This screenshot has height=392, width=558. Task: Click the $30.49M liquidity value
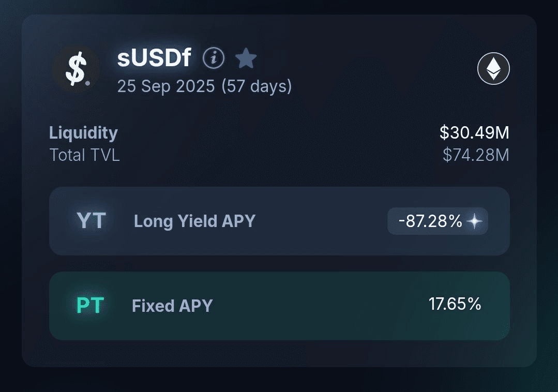[x=474, y=133]
